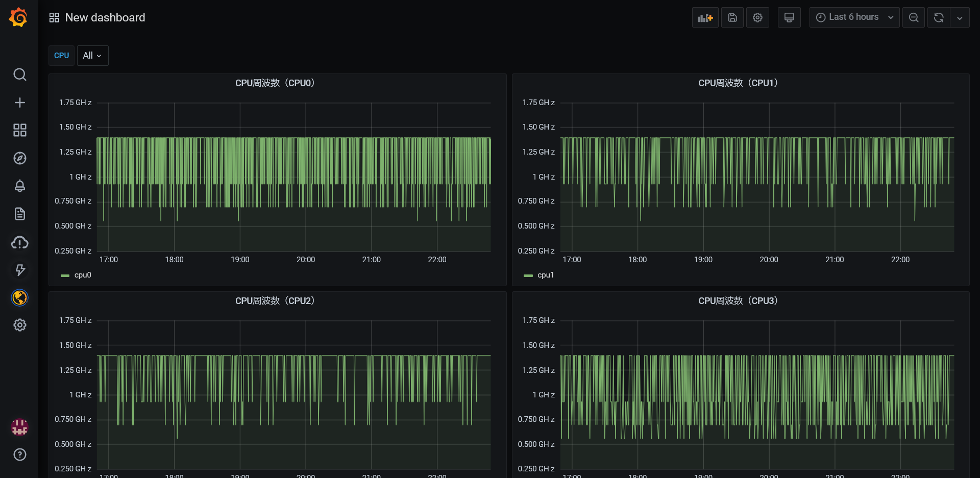Expand the CPU variable All dropdown
This screenshot has width=980, height=478.
pyautogui.click(x=92, y=56)
